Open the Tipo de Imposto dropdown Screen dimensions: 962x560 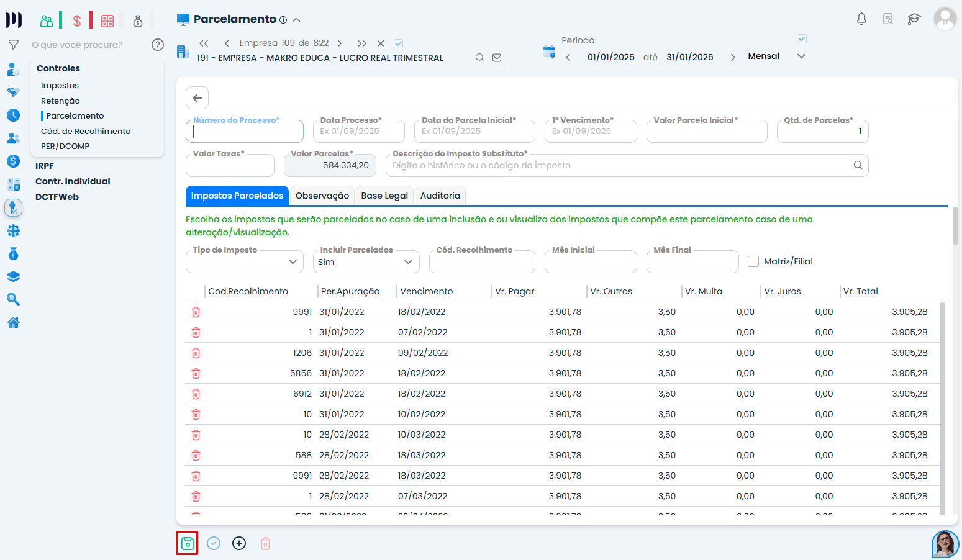pyautogui.click(x=244, y=262)
